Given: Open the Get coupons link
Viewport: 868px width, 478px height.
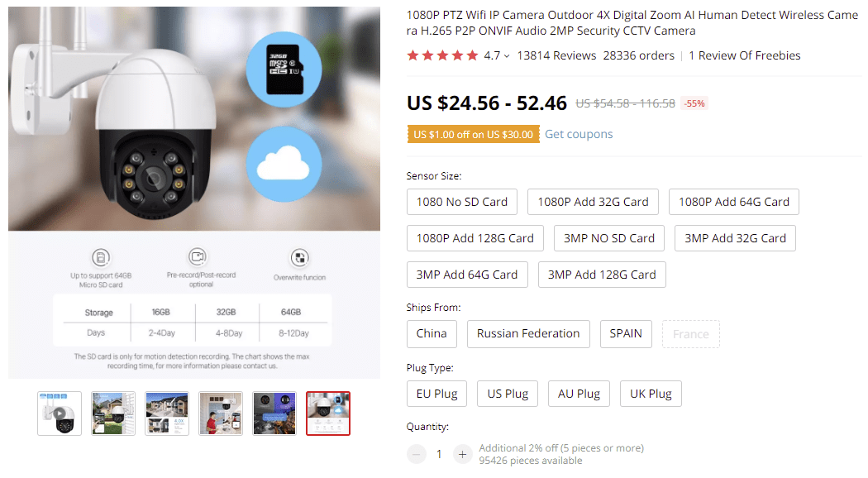Looking at the screenshot, I should [x=579, y=134].
